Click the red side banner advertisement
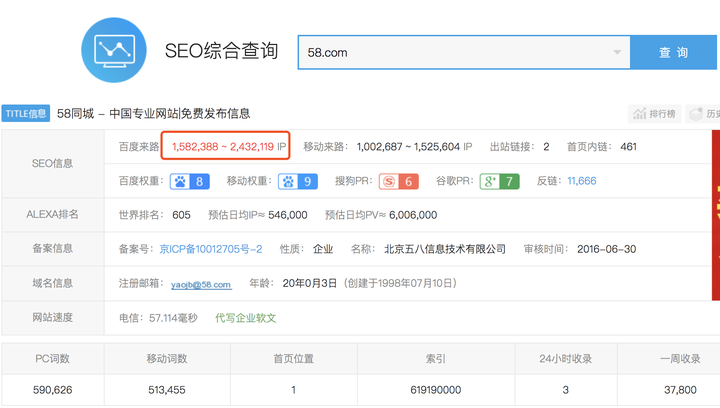The height and width of the screenshot is (408, 720). (x=716, y=215)
